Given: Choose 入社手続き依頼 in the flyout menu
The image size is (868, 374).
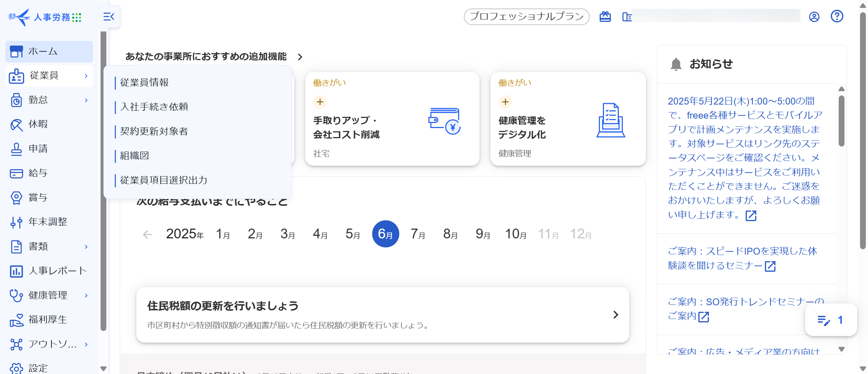Looking at the screenshot, I should (154, 107).
